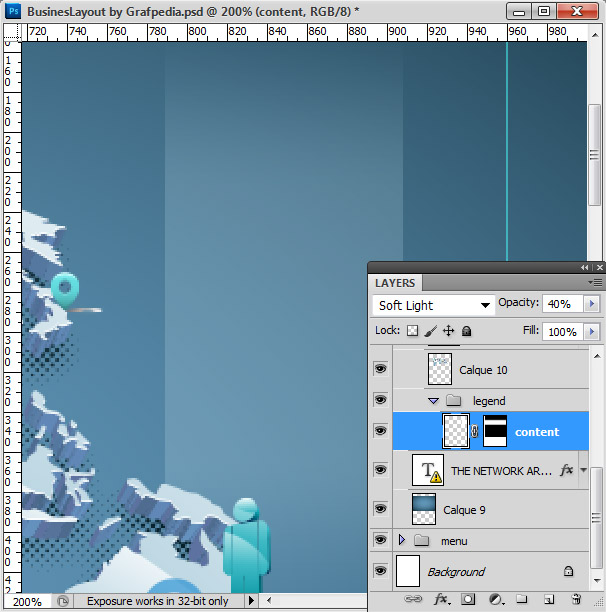
Task: Click the Layers list scroll up arrow
Action: [597, 356]
